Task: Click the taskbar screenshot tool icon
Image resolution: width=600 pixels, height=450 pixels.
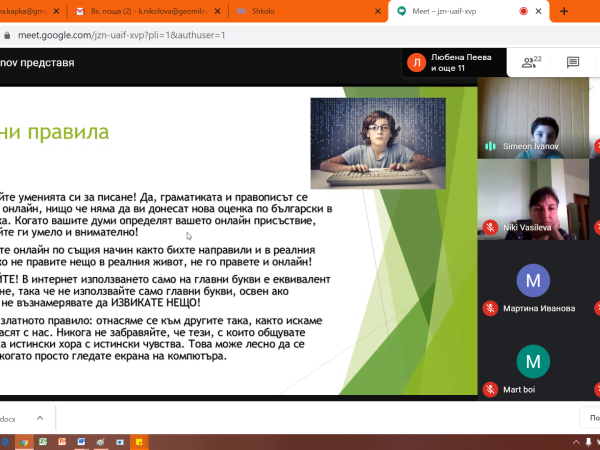Action: pyautogui.click(x=120, y=442)
